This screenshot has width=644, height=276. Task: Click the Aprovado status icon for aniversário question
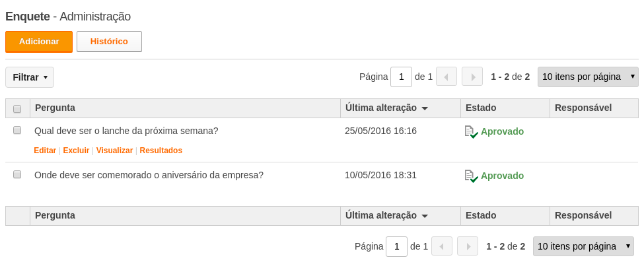click(471, 176)
